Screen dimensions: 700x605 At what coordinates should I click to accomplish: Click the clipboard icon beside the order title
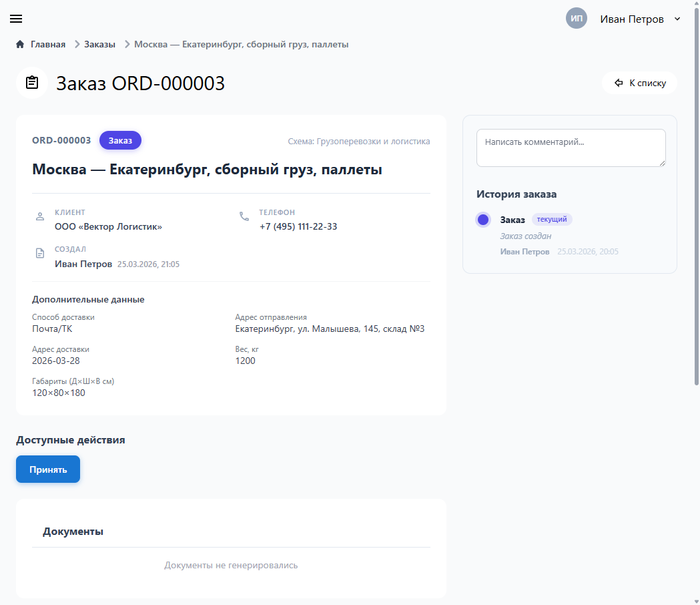pos(31,82)
